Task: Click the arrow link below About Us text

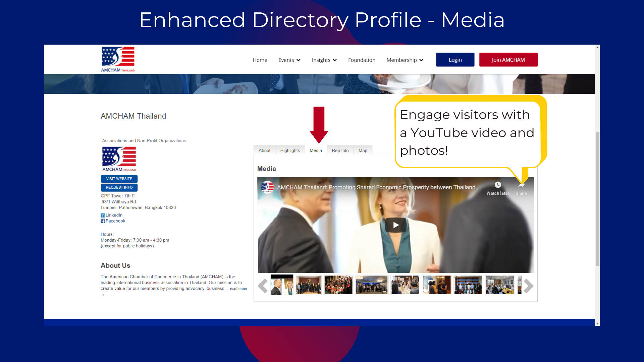Action: click(x=103, y=295)
